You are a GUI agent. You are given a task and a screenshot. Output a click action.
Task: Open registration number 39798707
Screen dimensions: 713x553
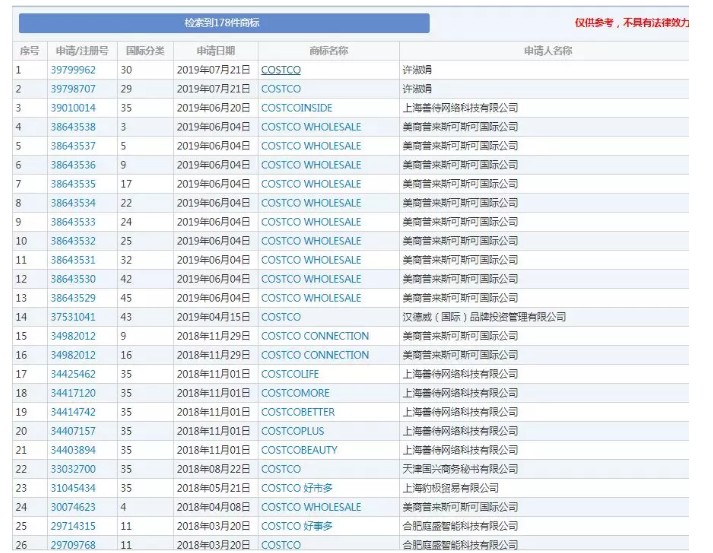point(73,89)
